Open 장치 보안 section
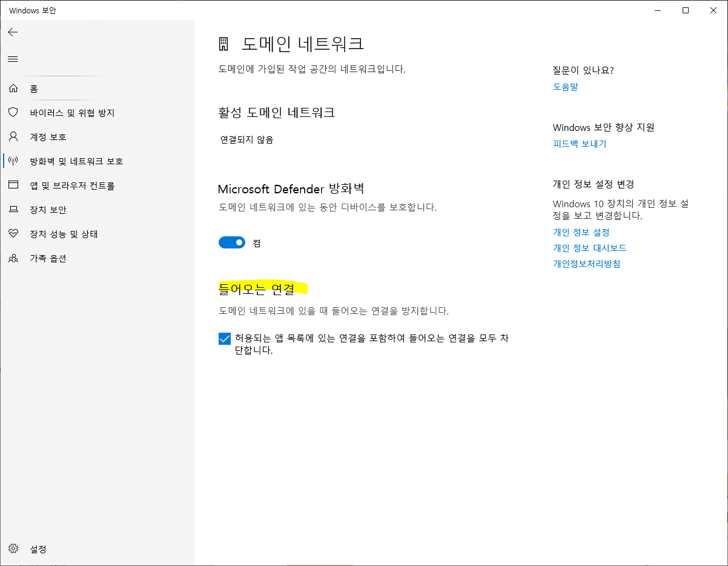The width and height of the screenshot is (728, 566). click(x=48, y=210)
